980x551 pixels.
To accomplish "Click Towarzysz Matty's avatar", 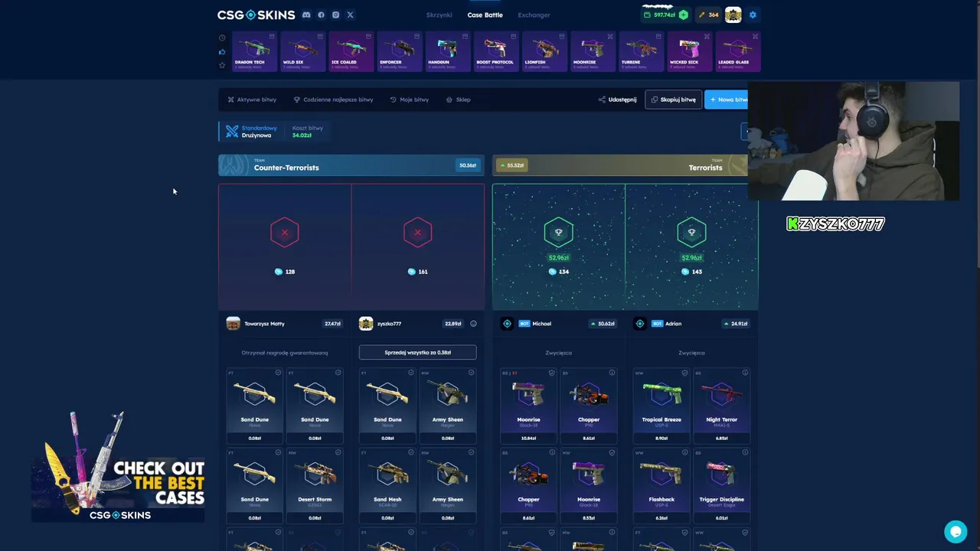I will (x=233, y=324).
